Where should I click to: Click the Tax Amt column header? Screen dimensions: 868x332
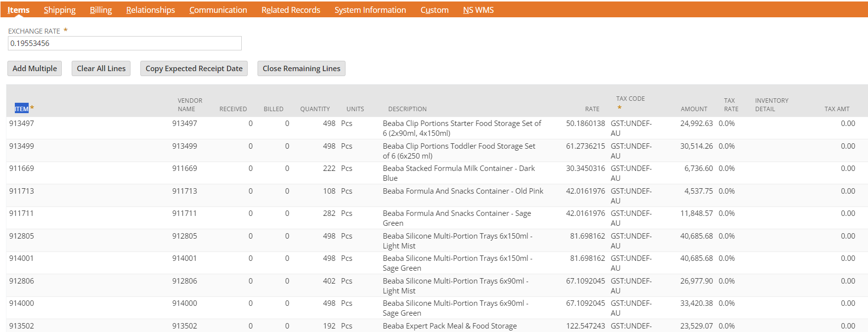[x=837, y=109]
